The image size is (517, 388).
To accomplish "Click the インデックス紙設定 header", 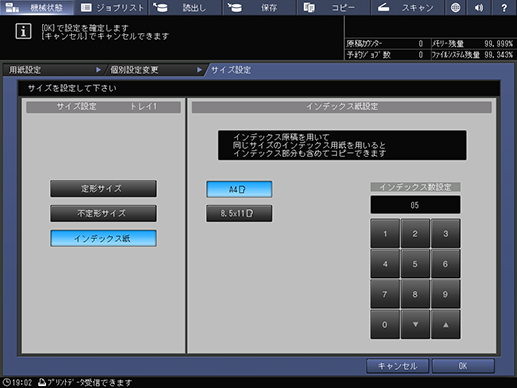I will [342, 107].
